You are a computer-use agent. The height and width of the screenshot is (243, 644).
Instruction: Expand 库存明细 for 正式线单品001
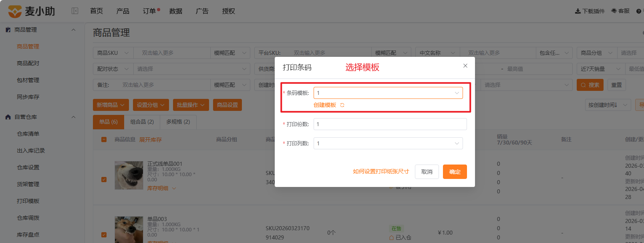click(161, 188)
